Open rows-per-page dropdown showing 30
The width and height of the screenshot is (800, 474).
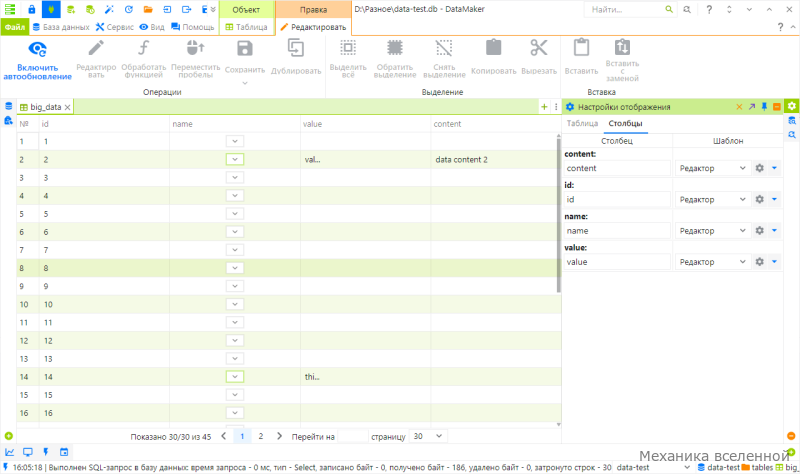click(428, 436)
